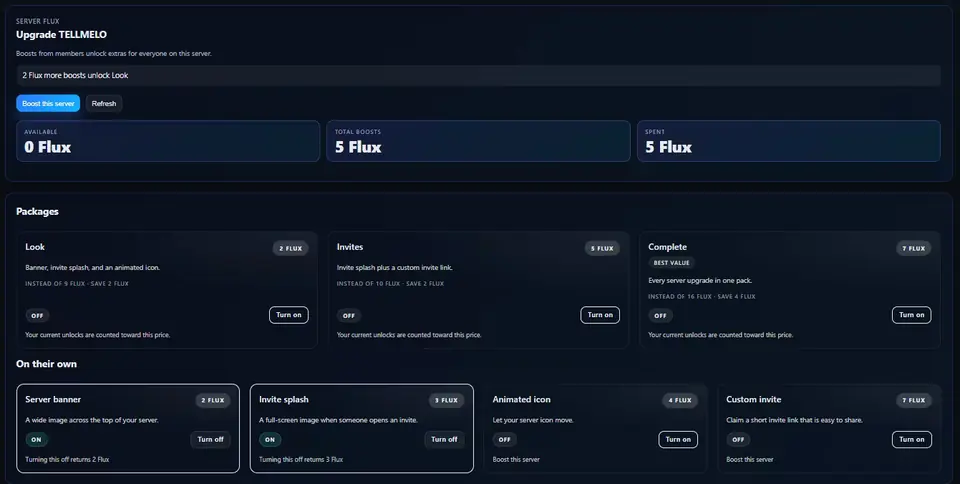Click the Server banner card title

tap(53, 399)
